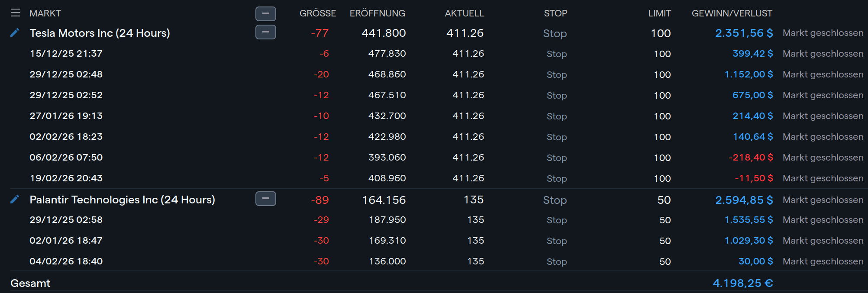Select the 27/01/26 19:13 Tesla position row
This screenshot has height=293, width=868.
[66, 116]
